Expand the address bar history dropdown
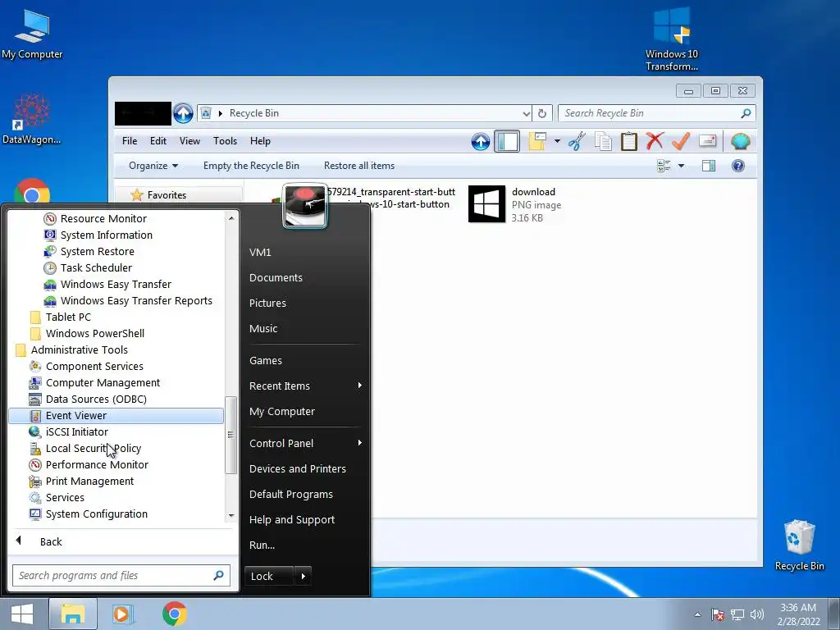The width and height of the screenshot is (840, 630). point(526,113)
